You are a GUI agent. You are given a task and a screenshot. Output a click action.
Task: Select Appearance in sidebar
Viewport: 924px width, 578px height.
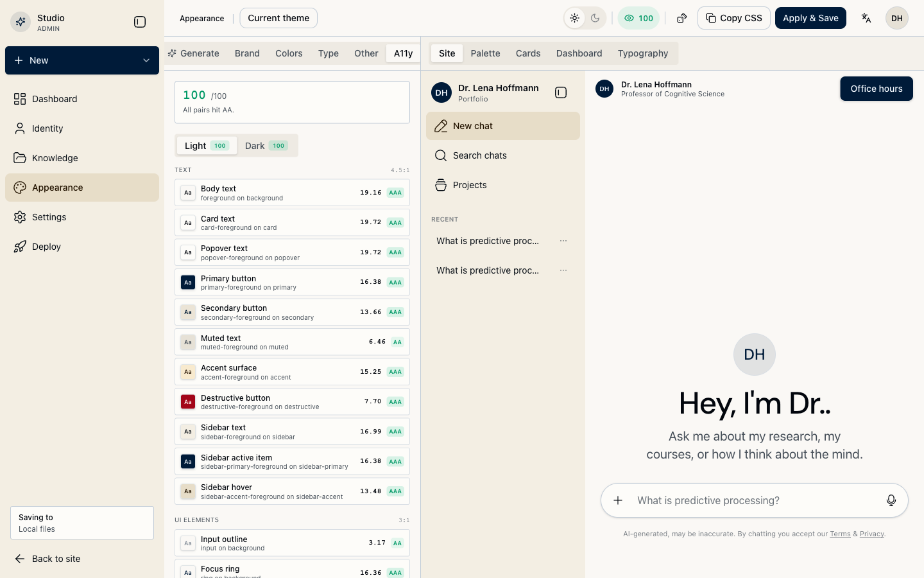pos(82,188)
